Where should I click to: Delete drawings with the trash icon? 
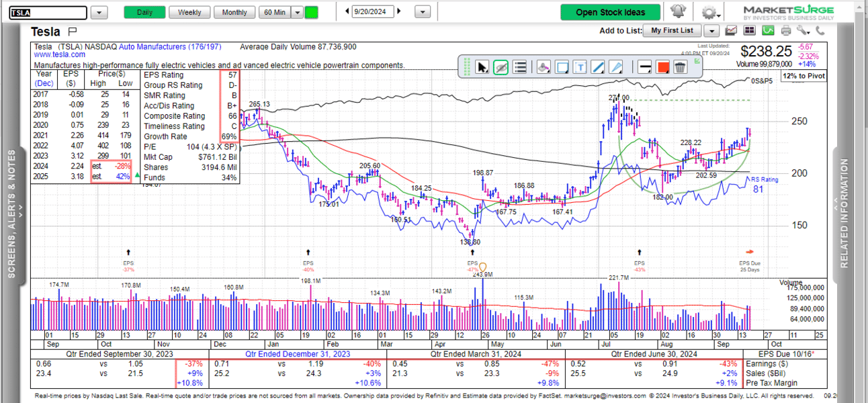[680, 67]
